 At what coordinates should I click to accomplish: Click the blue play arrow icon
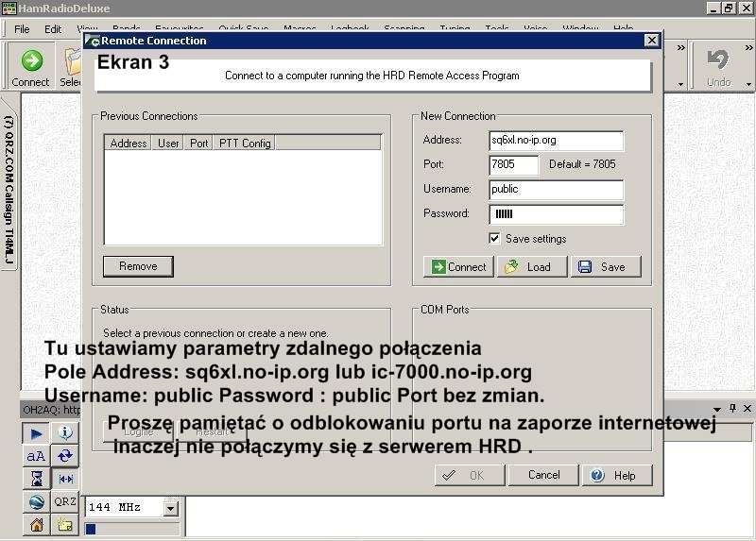36,433
